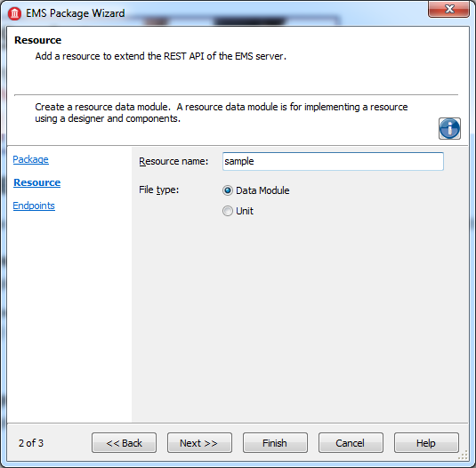
Task: Click the 'File type:' label
Action: click(159, 190)
